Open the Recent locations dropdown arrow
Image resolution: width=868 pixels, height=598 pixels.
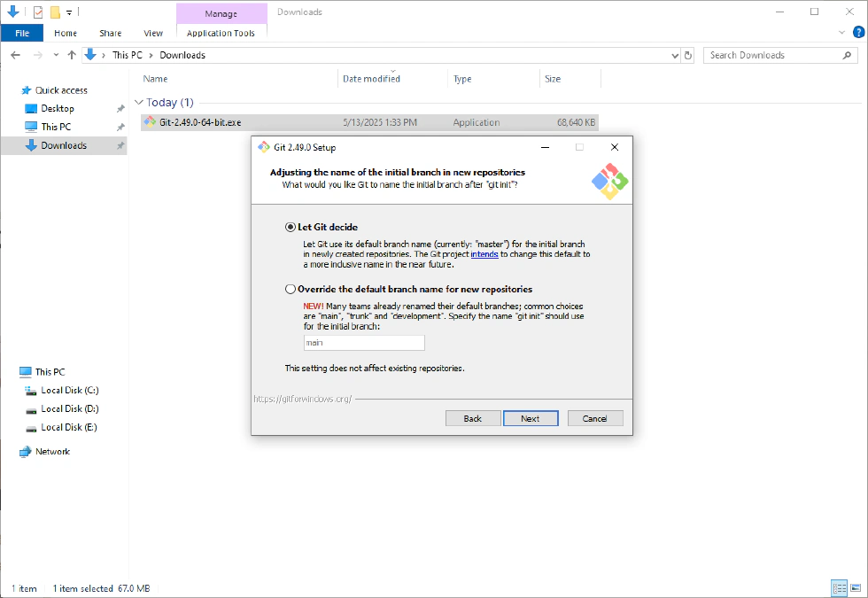[57, 55]
